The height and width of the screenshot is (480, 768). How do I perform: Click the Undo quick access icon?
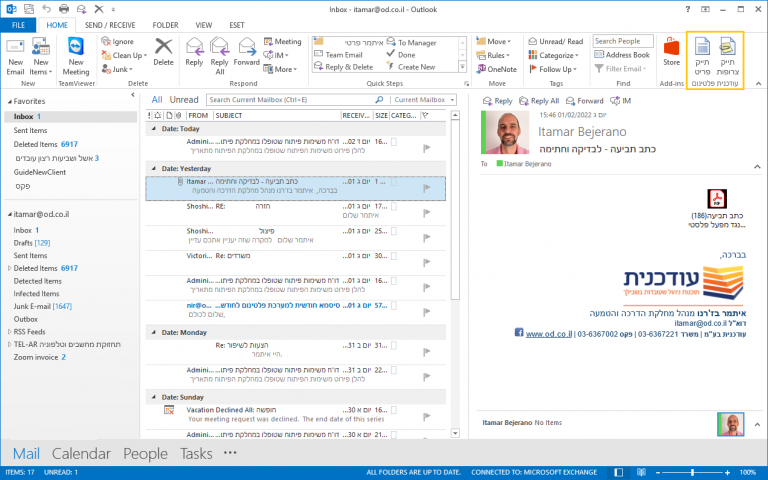pyautogui.click(x=47, y=9)
